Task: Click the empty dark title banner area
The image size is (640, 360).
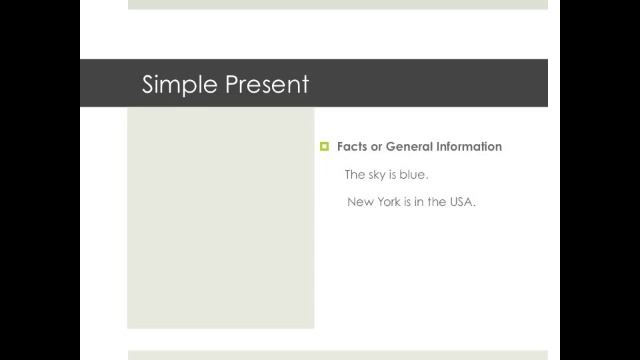Action: [429, 83]
